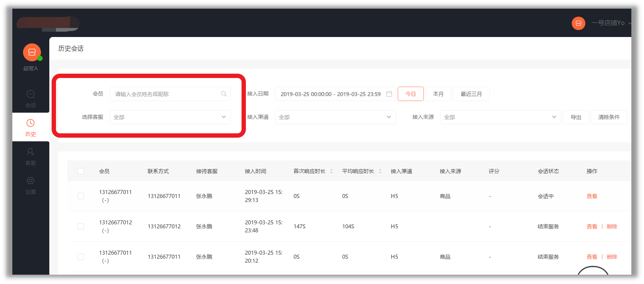Check the box for member 13126677012
644x284 pixels.
(81, 227)
